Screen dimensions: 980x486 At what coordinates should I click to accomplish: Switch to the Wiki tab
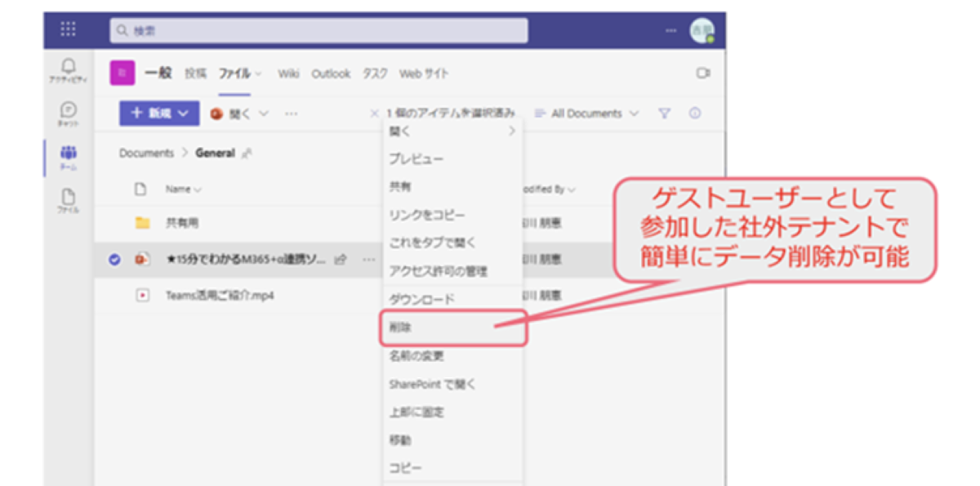[x=288, y=73]
